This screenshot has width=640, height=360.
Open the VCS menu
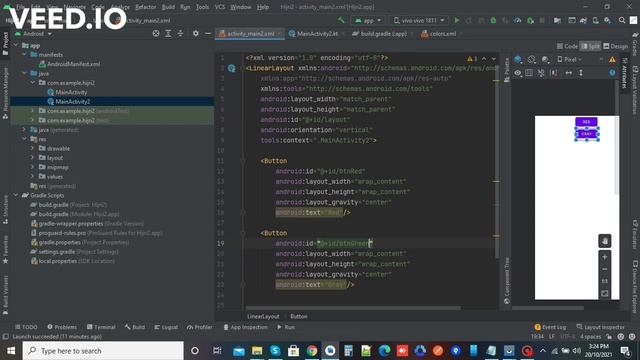pos(220,7)
